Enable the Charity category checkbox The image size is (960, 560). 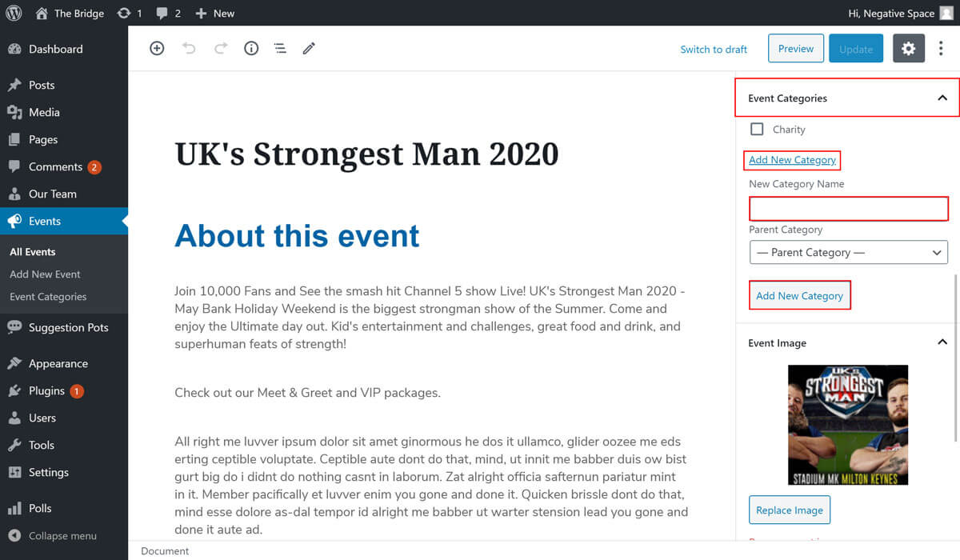757,128
